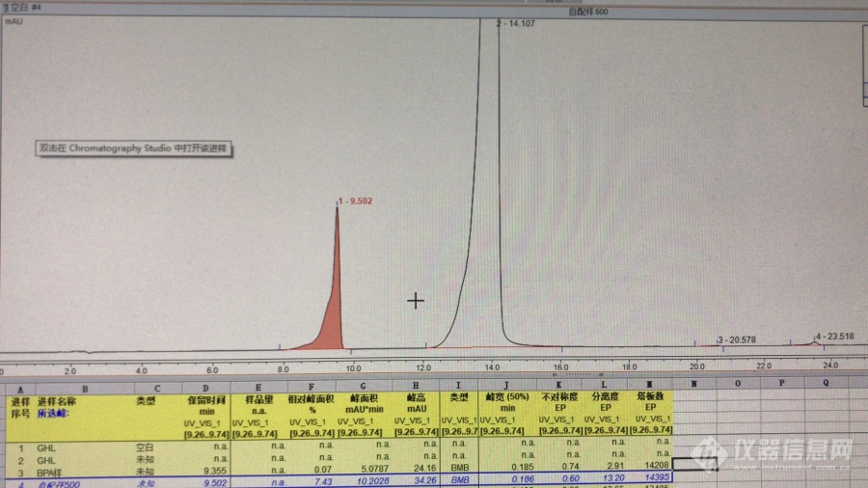
Task: Click the Chromatography Studio tooltip box
Action: point(136,149)
